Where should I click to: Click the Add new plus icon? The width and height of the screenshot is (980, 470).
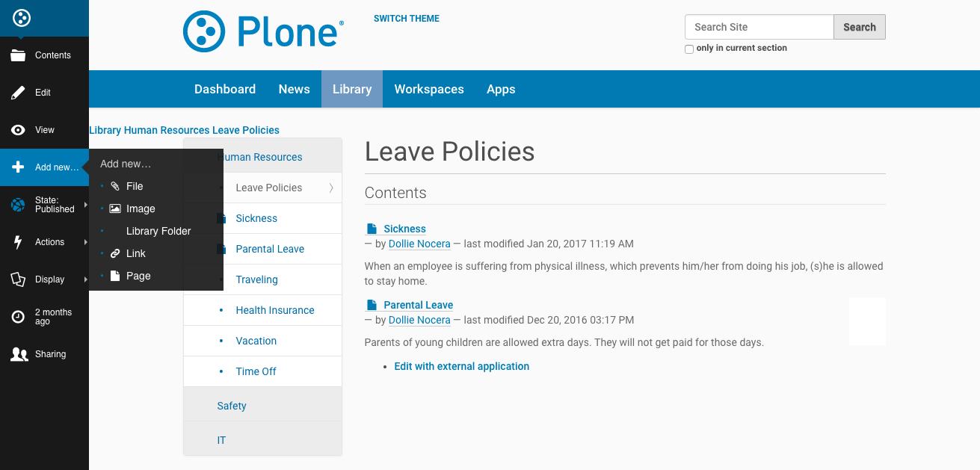point(18,167)
